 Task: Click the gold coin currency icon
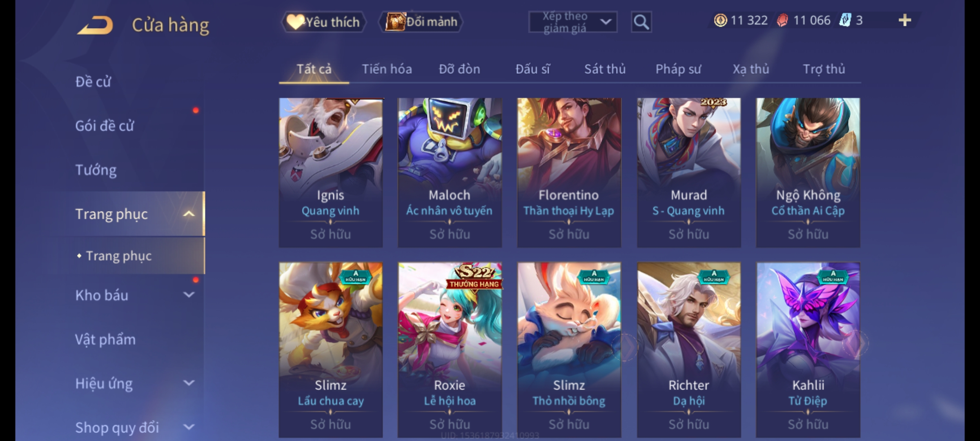720,20
